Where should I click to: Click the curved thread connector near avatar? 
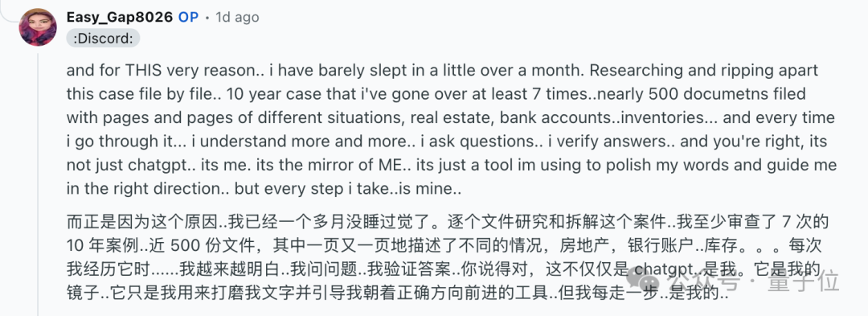coord(10,14)
